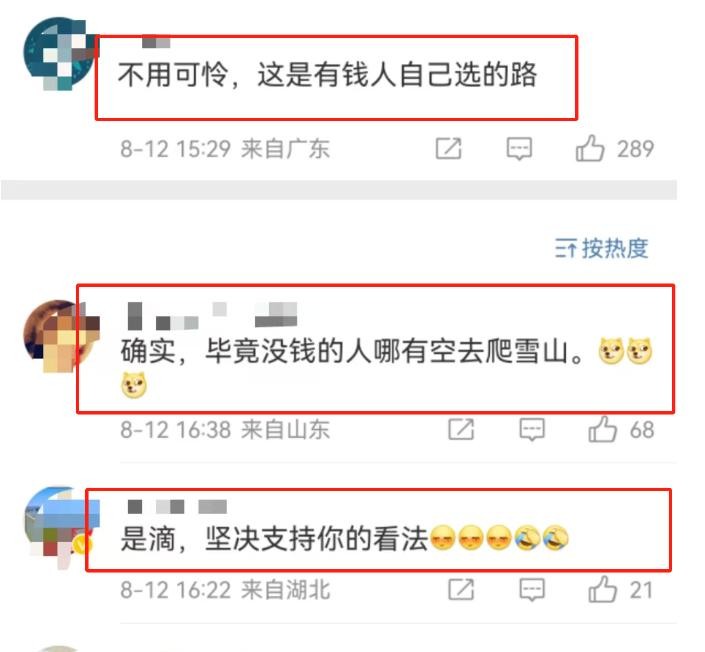Reply to the comment about 爬雪山
The image size is (705, 652).
click(x=532, y=429)
